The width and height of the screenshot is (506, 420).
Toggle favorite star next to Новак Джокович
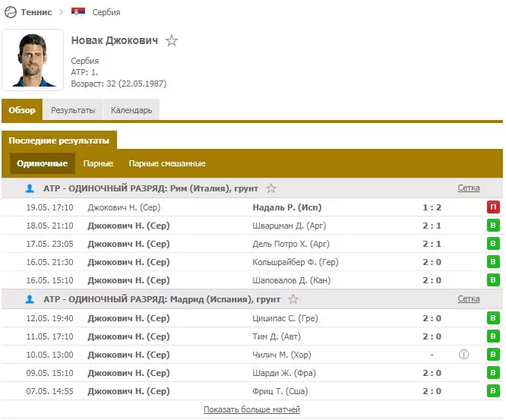click(172, 41)
